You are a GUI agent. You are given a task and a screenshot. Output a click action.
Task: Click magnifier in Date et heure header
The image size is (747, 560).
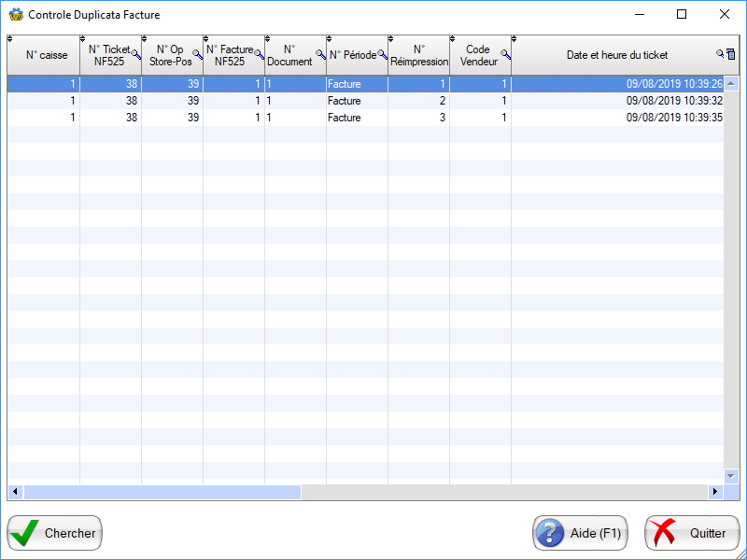tap(720, 55)
